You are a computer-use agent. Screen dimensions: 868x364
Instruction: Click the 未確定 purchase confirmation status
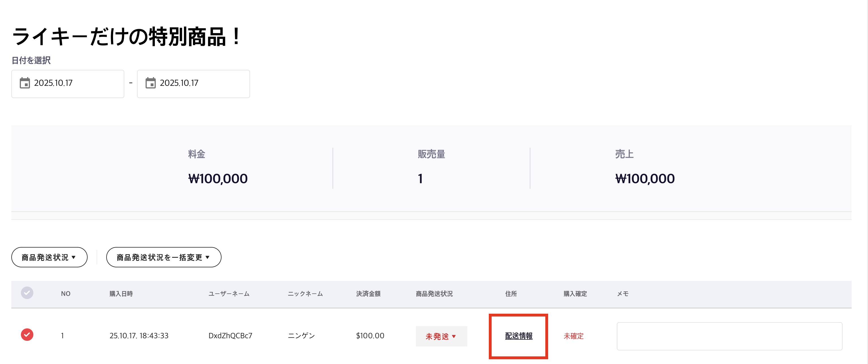[574, 336]
